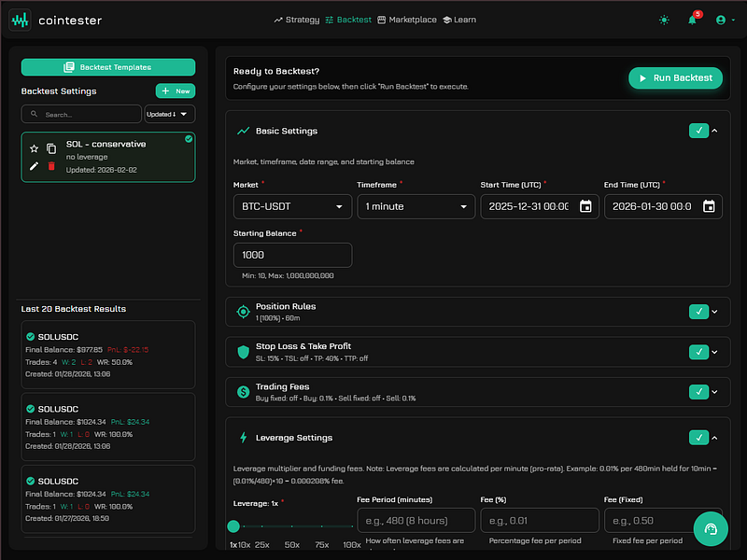Click the End Time date field
The width and height of the screenshot is (747, 560).
[663, 206]
